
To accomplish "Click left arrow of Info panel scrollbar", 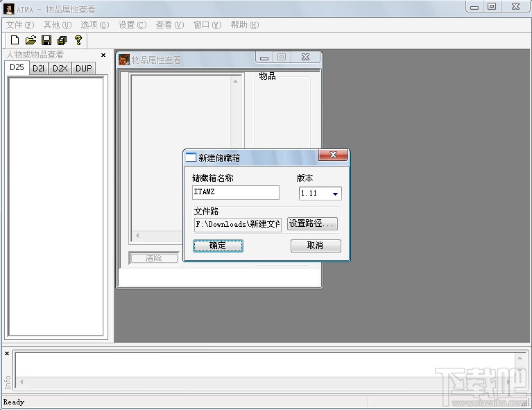I will [22, 382].
